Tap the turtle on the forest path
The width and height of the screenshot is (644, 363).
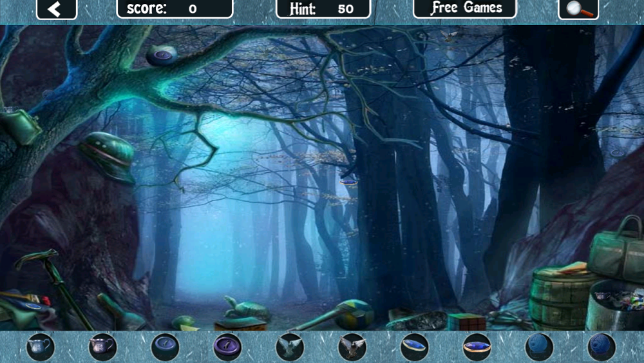pyautogui.click(x=247, y=308)
